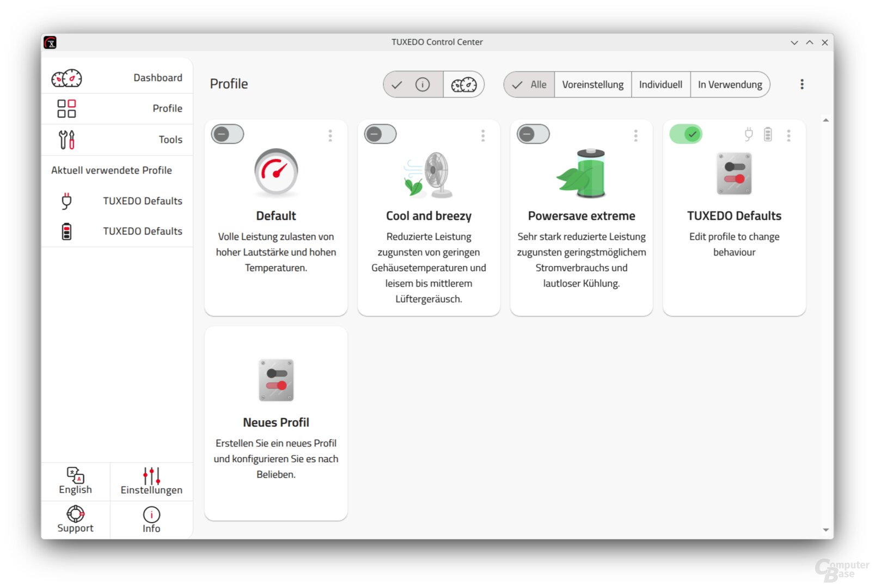This screenshot has width=875, height=588.
Task: Click the Profile label in the sidebar
Action: [167, 108]
